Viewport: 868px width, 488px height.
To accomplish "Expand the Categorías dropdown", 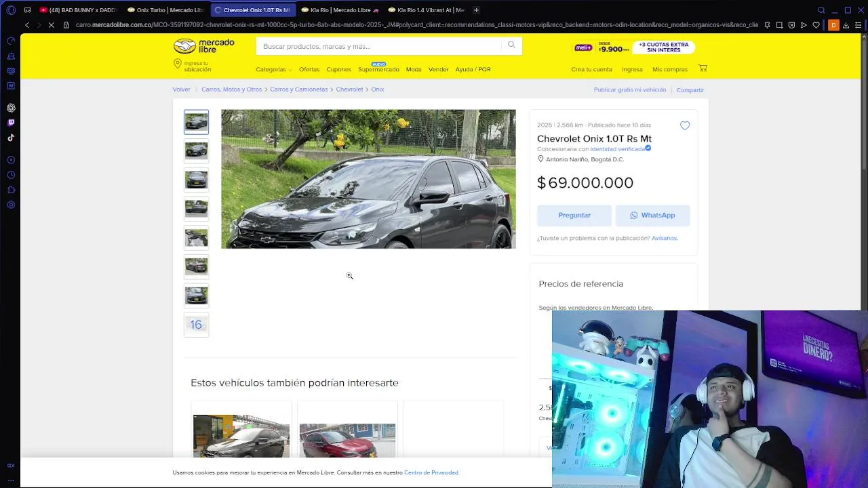I will tap(273, 69).
